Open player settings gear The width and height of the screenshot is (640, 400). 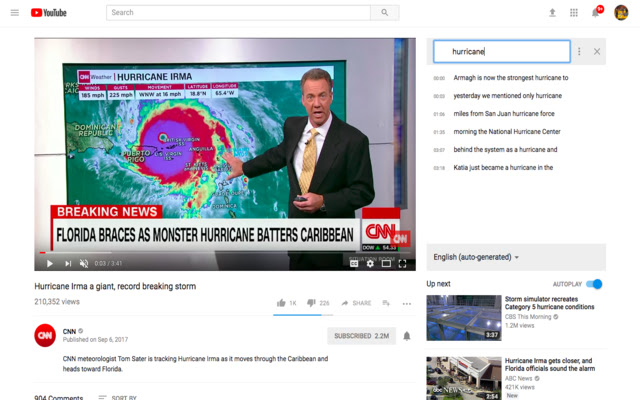(370, 264)
